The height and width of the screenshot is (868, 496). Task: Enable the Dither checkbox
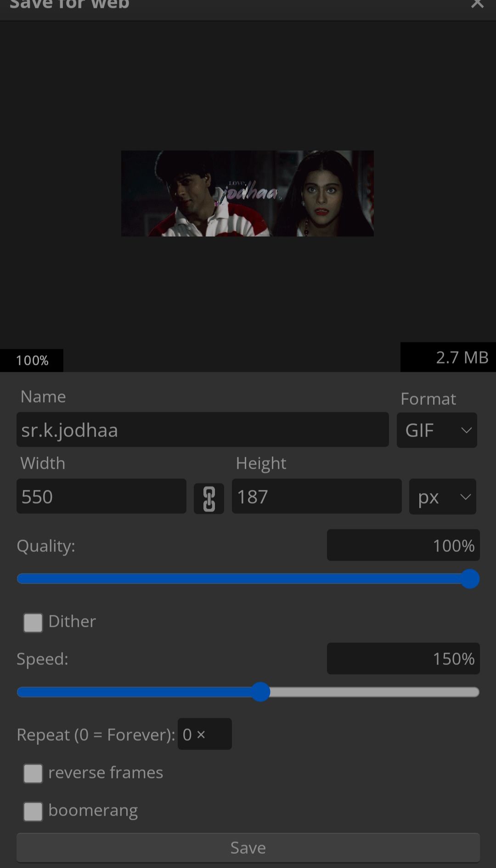33,623
